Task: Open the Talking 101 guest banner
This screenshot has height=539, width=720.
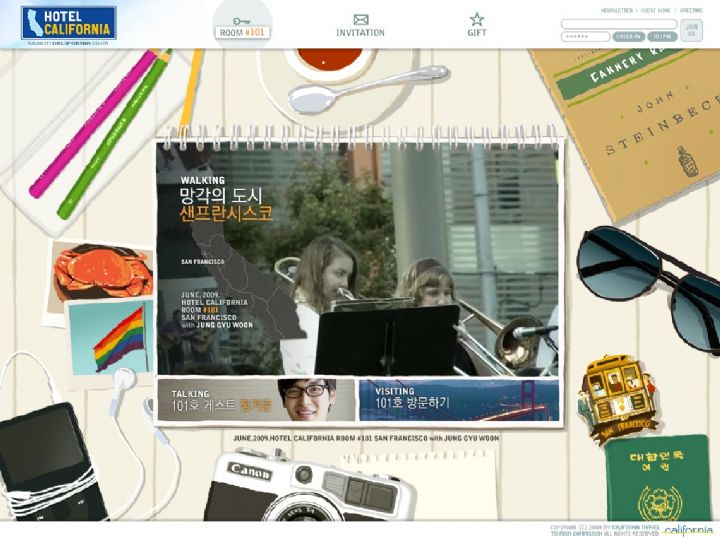Action: click(x=256, y=400)
